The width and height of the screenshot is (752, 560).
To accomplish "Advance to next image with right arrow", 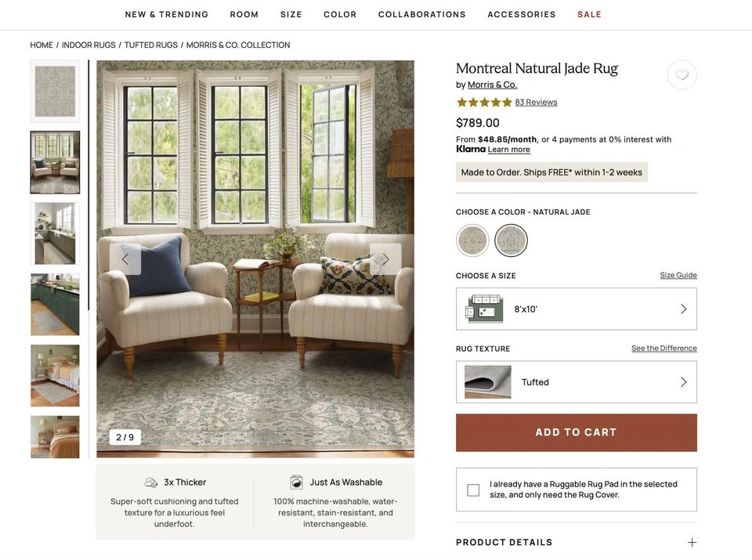I will [385, 259].
